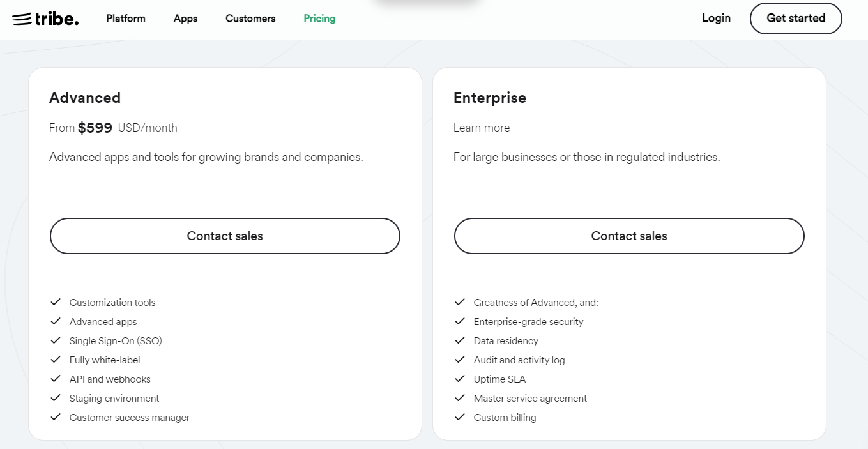
Task: Go to the Customers page
Action: 250,19
